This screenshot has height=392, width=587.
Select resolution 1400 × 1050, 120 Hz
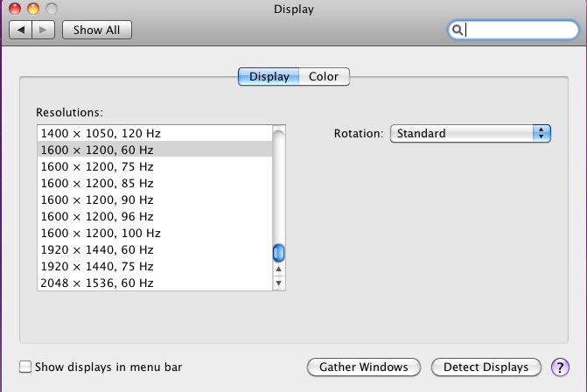pyautogui.click(x=155, y=133)
